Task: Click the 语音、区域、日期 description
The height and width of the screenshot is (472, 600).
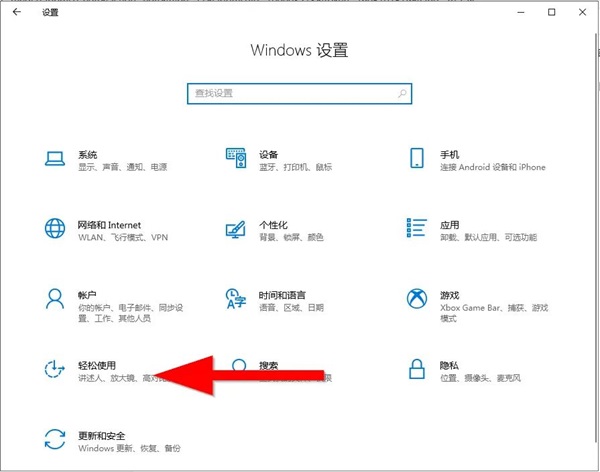Action: (x=291, y=307)
